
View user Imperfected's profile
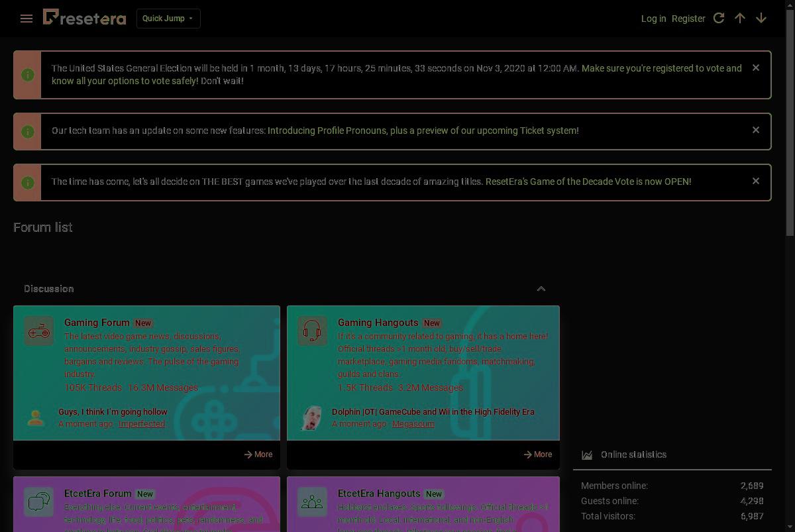[x=142, y=424]
